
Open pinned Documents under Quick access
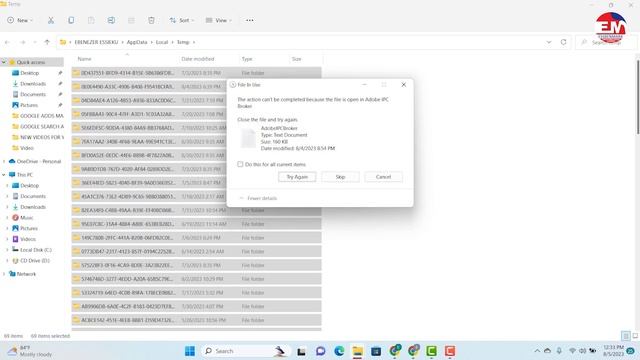tap(33, 94)
